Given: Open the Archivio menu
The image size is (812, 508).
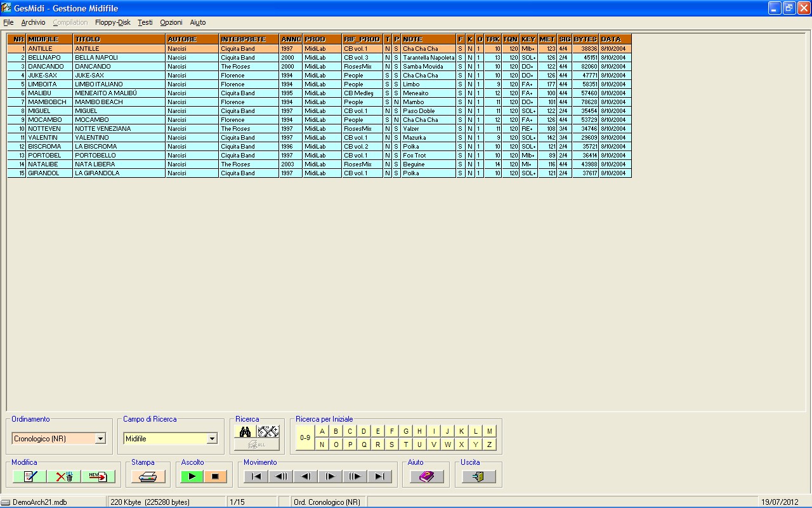Looking at the screenshot, I should pos(34,22).
